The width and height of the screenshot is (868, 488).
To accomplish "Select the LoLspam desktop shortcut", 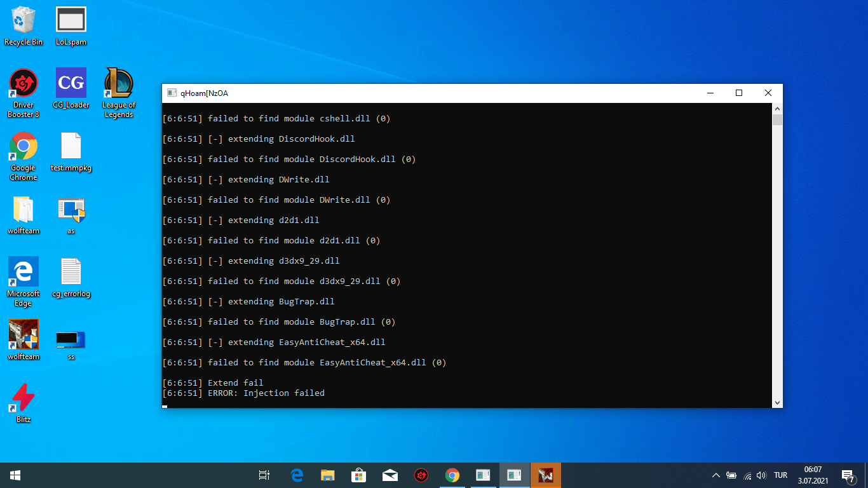I will pos(71,26).
